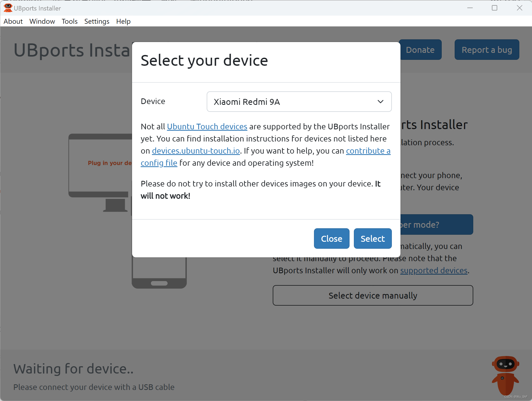Click 'Please connect your device with a USB cable'
The height and width of the screenshot is (401, 532).
94,387
